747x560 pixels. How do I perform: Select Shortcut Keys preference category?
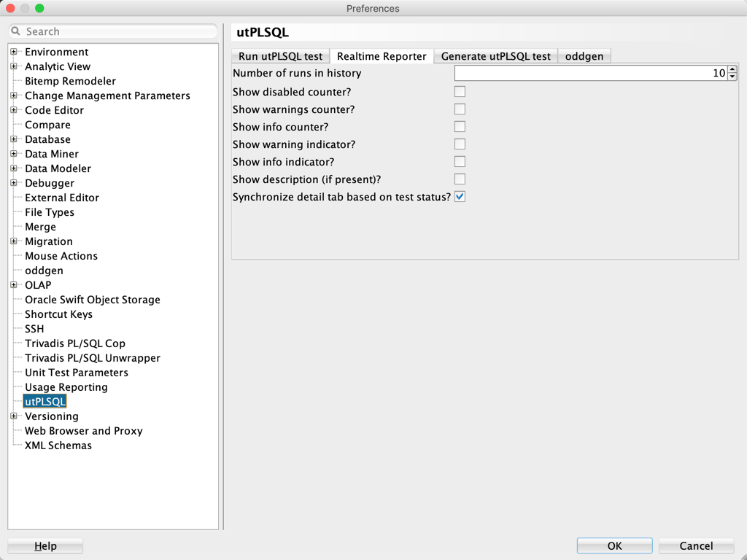coord(58,314)
